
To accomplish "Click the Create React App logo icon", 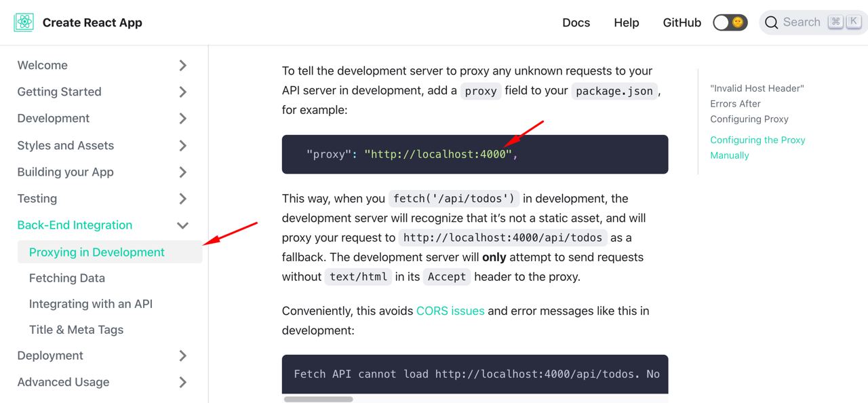I will (x=24, y=22).
